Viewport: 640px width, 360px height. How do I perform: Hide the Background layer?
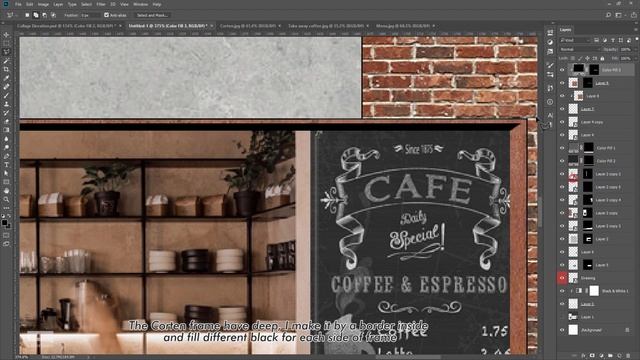[x=562, y=330]
